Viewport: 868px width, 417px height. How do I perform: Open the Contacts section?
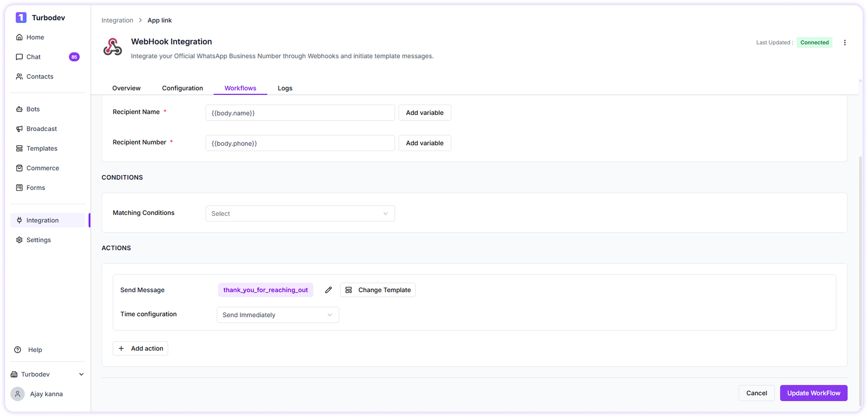(x=40, y=76)
